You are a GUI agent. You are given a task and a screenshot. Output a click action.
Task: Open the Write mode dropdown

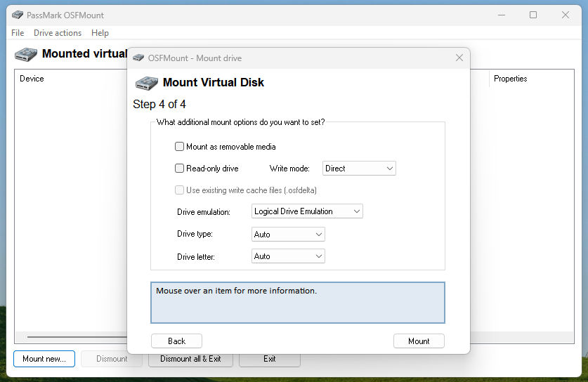(359, 169)
